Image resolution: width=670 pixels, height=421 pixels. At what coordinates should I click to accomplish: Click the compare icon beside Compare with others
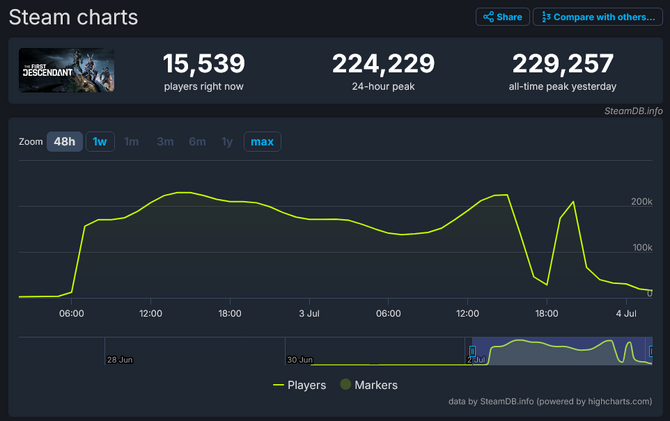tap(547, 17)
